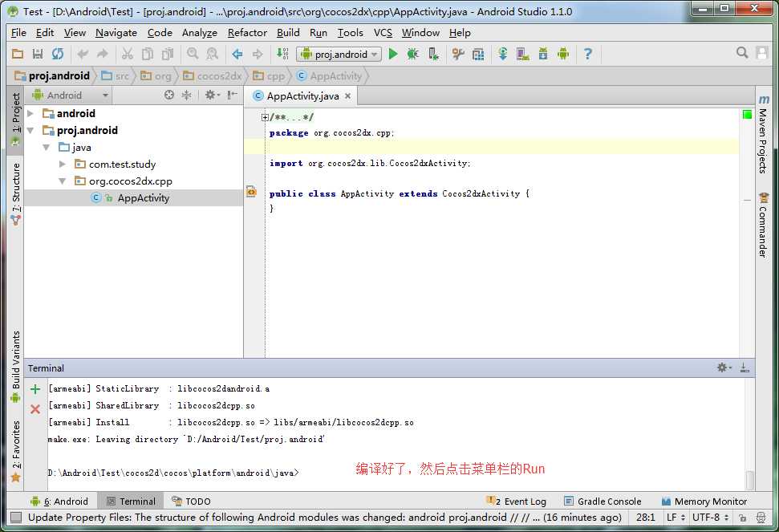Navigate Forward with the arrow icon
This screenshot has height=532, width=779.
click(x=258, y=54)
